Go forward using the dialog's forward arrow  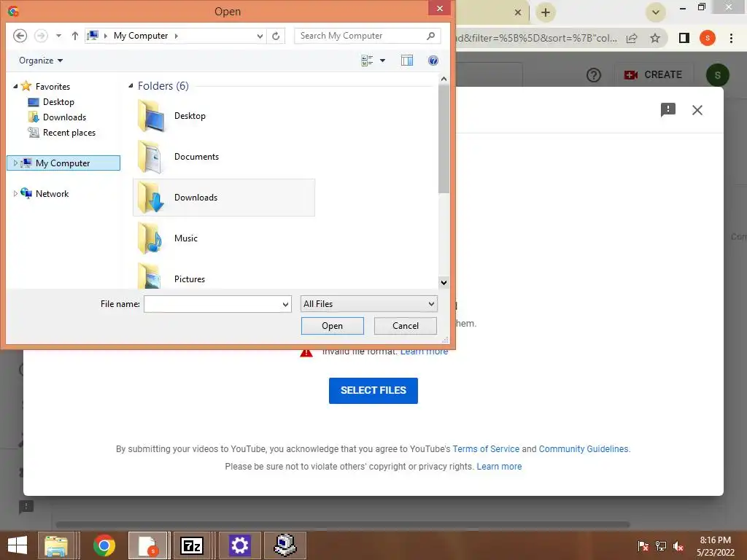tap(41, 36)
